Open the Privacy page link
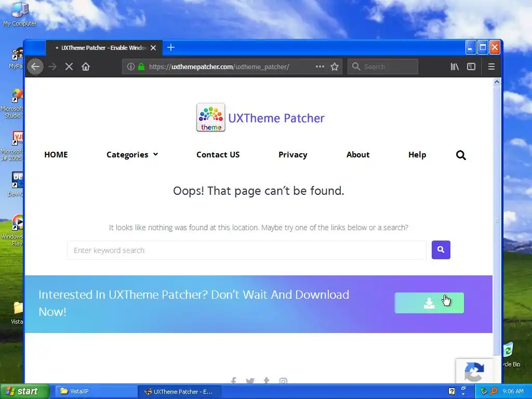The width and height of the screenshot is (532, 399). [x=293, y=155]
